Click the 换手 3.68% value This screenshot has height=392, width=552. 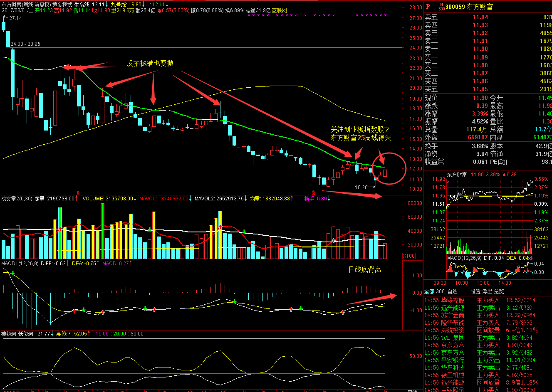pos(480,146)
